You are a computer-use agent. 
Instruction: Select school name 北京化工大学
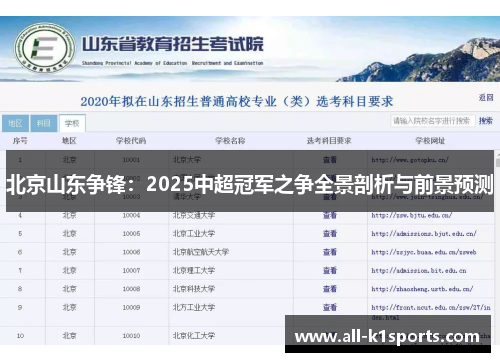(x=194, y=335)
